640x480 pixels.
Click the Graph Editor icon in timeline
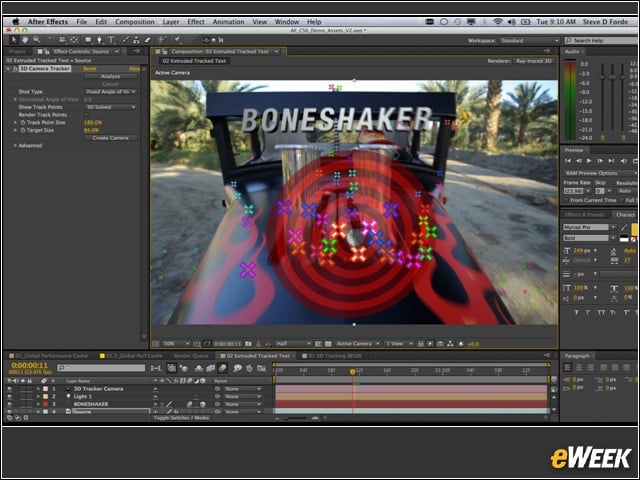point(261,368)
